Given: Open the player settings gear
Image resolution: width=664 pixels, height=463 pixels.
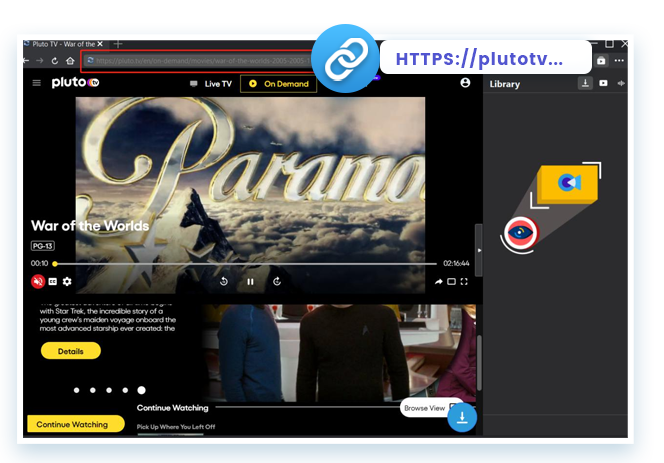Looking at the screenshot, I should click(67, 281).
